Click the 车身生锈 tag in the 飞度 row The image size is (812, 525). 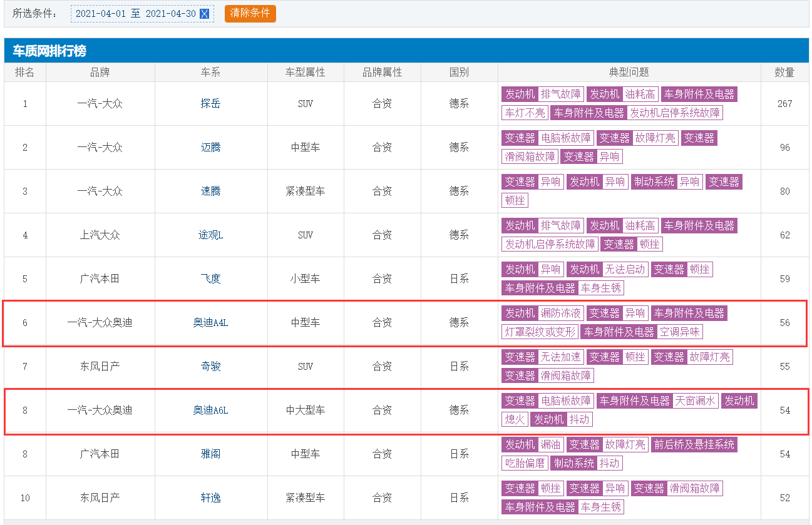(x=601, y=288)
